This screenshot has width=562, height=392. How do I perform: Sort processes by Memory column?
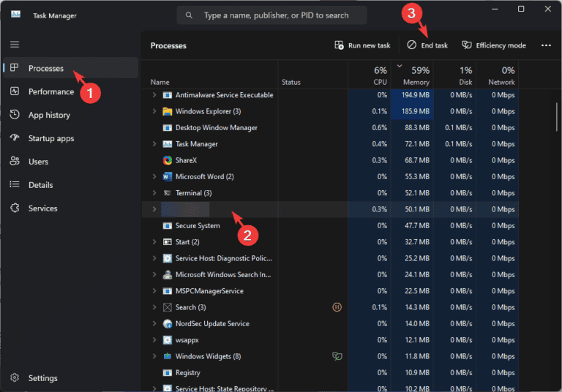tap(416, 76)
